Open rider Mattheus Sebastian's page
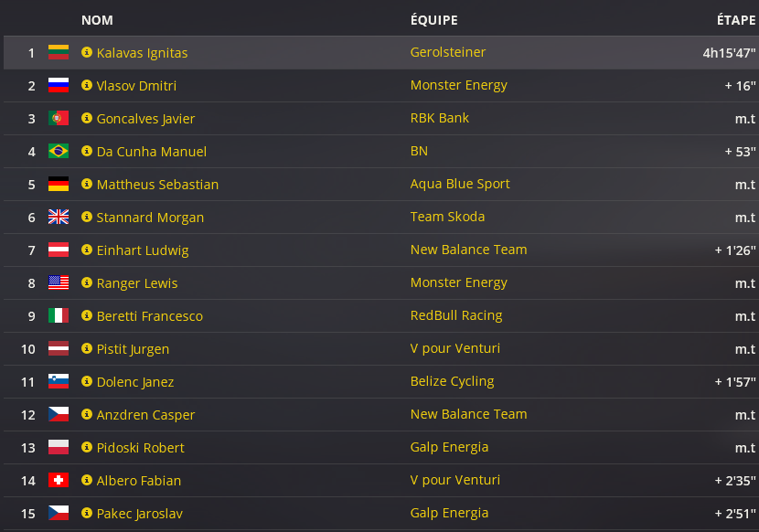The height and width of the screenshot is (532, 759). click(x=157, y=185)
